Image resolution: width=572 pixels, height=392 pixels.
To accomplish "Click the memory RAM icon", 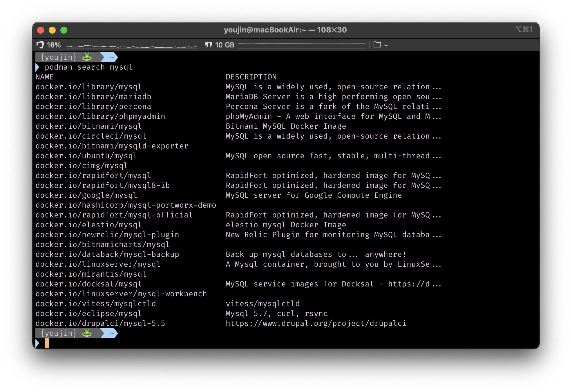I will (209, 45).
